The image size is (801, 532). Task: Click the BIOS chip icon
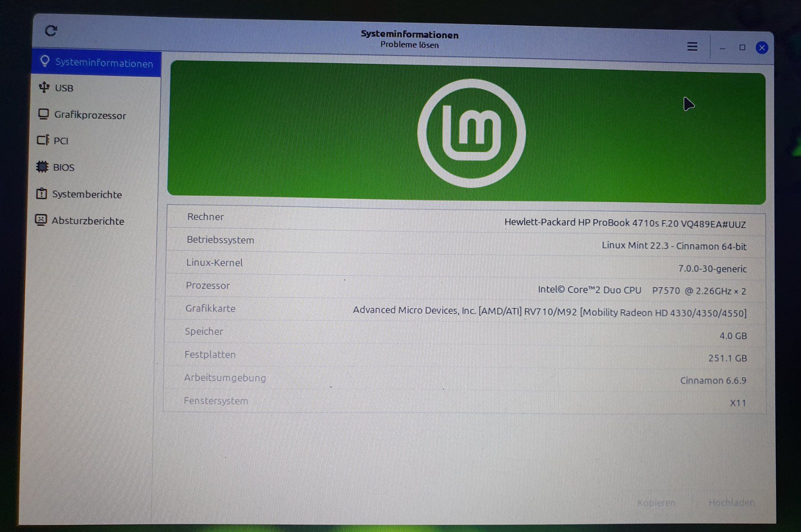point(42,167)
